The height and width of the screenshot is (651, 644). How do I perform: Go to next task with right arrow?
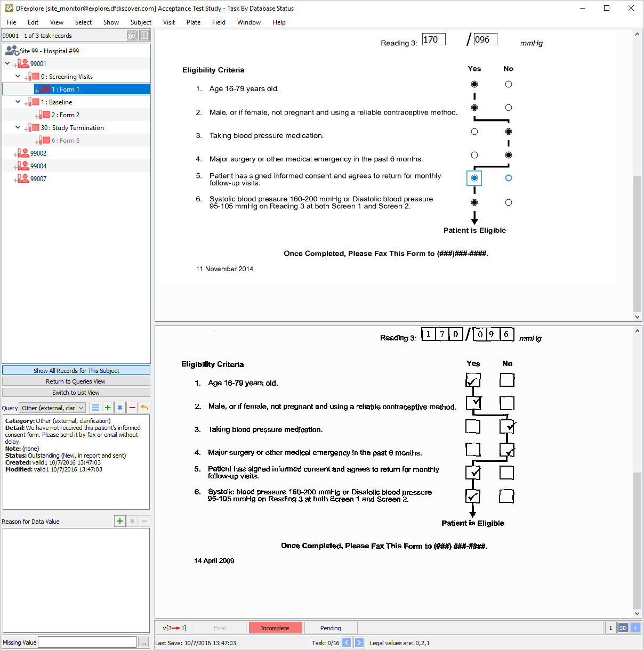(x=359, y=642)
